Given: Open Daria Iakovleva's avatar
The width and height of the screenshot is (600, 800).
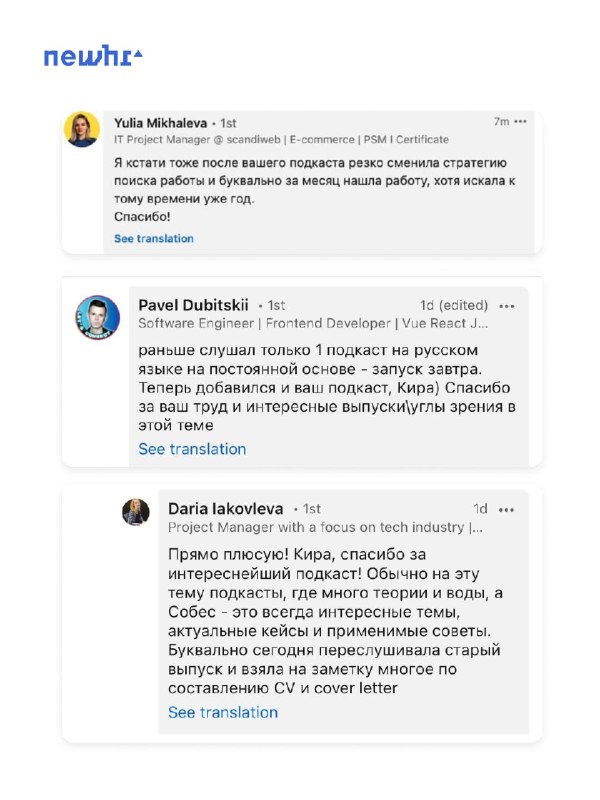Looking at the screenshot, I should click(136, 512).
